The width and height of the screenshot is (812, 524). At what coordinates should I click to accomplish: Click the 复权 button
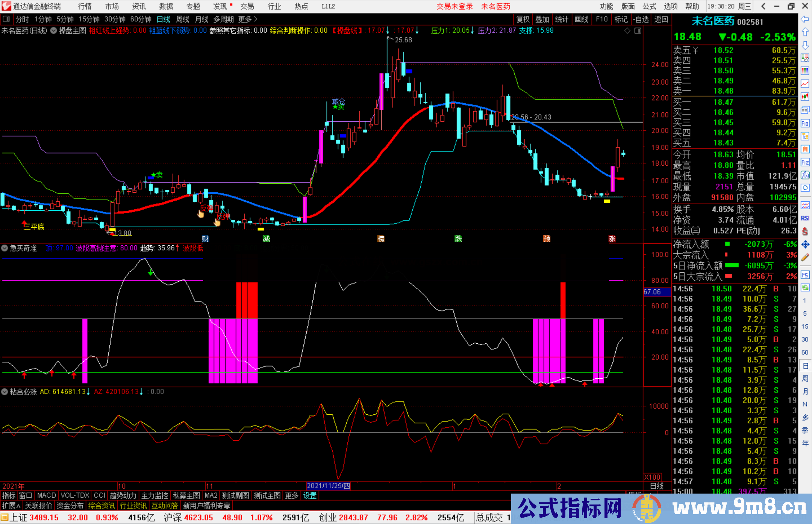(523, 19)
